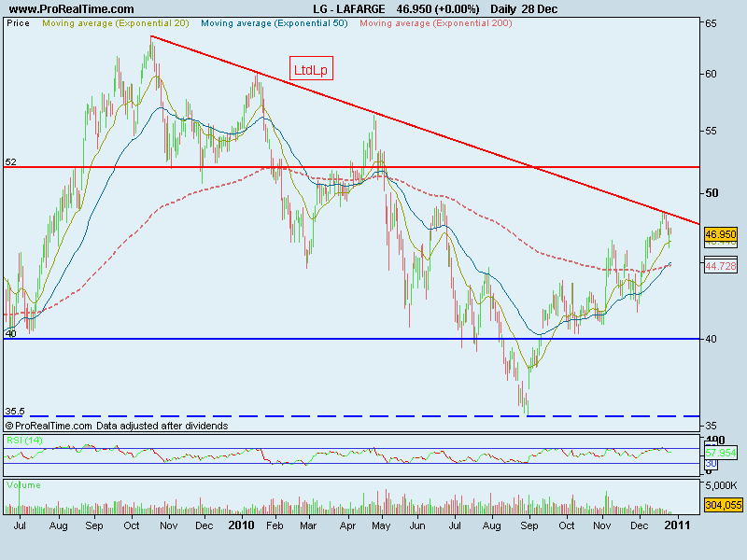The image size is (747, 560).
Task: Click the 60 price scale label
Action: point(711,74)
